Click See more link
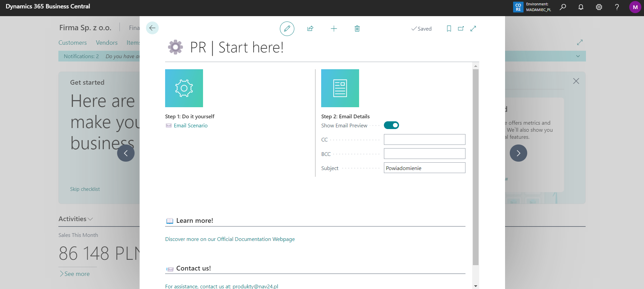 75,274
